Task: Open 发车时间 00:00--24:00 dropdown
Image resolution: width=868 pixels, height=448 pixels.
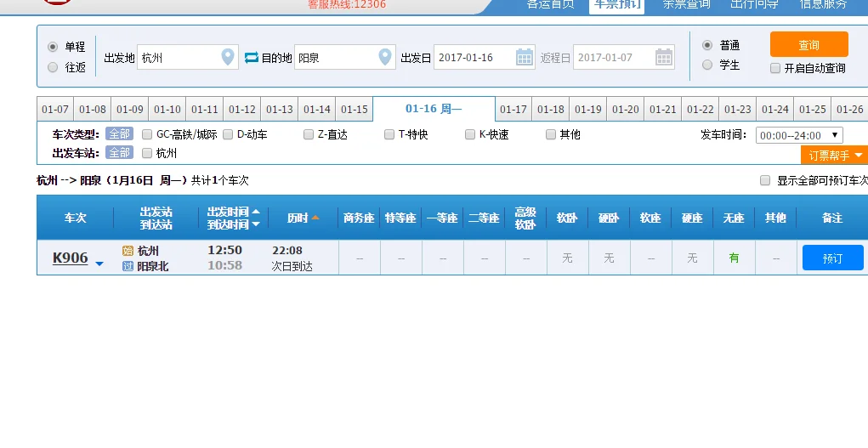Action: 799,135
